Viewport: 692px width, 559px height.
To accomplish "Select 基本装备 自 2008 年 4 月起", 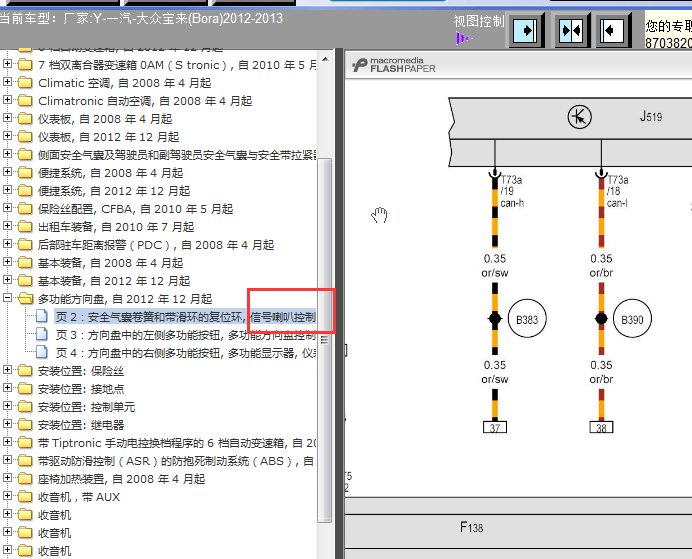I will click(110, 263).
